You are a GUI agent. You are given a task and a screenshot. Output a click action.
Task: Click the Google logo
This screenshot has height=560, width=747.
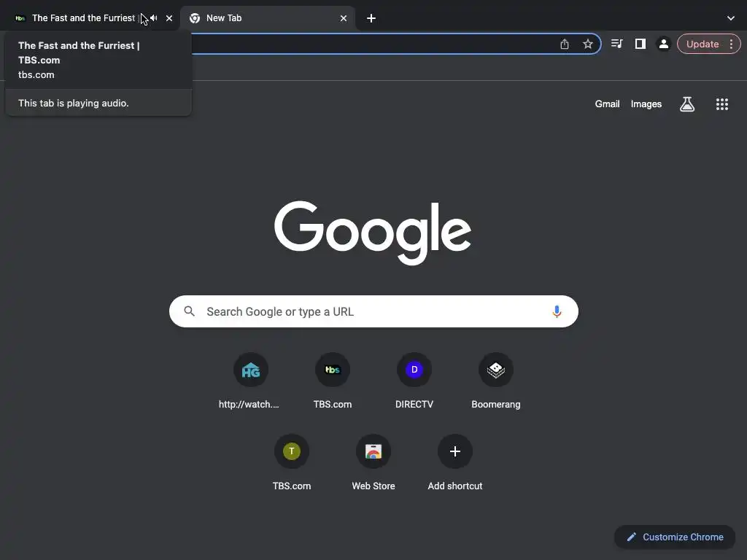click(373, 233)
